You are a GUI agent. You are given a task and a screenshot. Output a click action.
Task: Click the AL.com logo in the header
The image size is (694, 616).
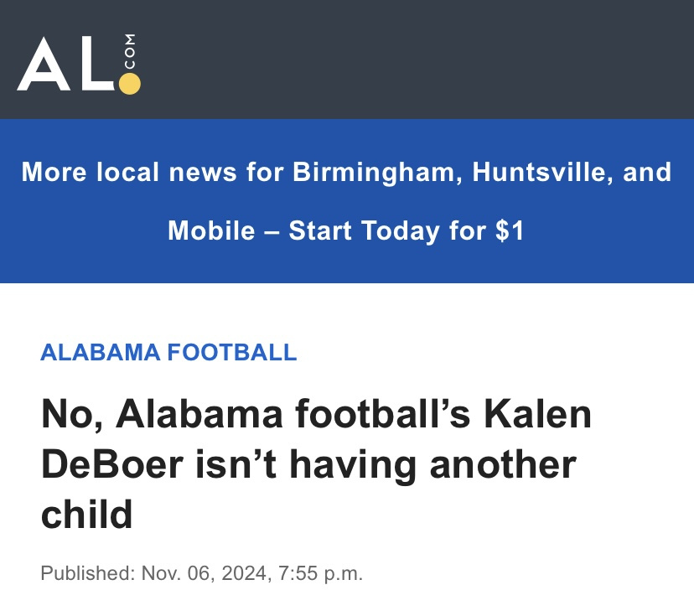(x=79, y=65)
